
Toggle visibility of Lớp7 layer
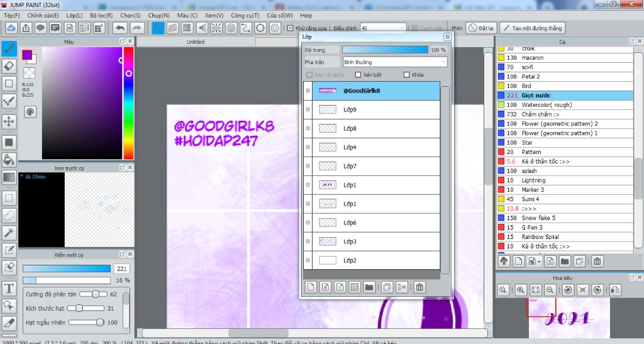click(308, 166)
